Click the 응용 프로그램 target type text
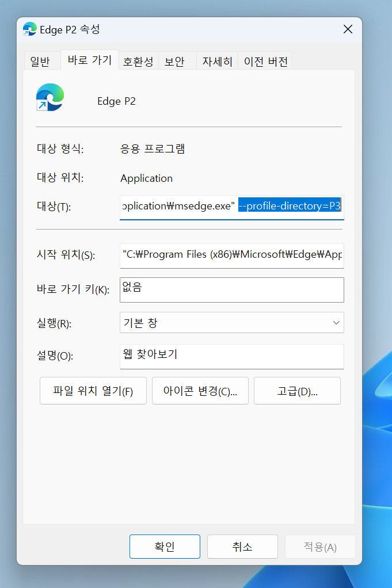This screenshot has height=588, width=392. click(x=153, y=149)
